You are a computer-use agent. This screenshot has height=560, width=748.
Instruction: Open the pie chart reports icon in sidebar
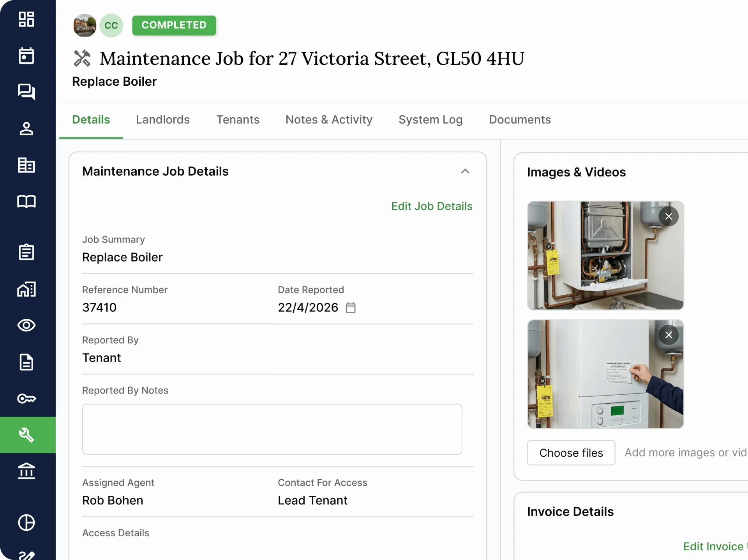coord(26,523)
